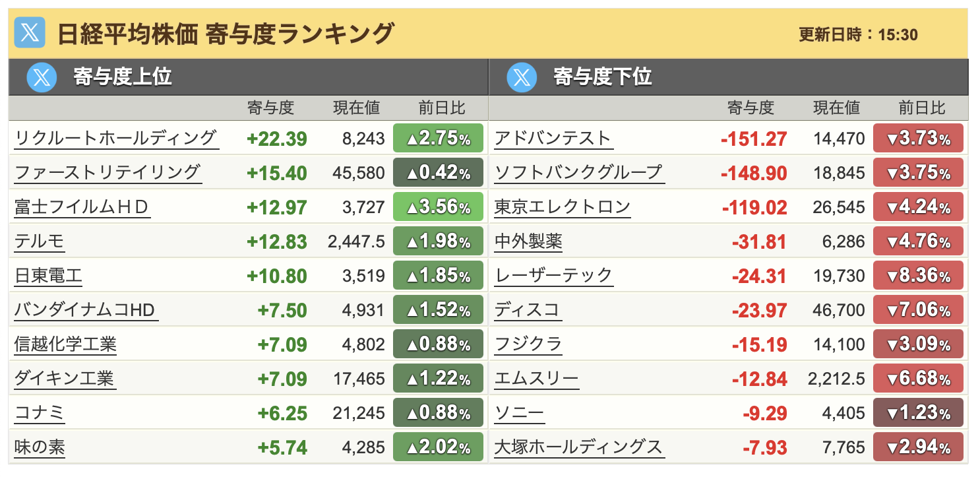Open ソフトバンクグループ stock link
This screenshot has width=980, height=479.
pyautogui.click(x=578, y=172)
